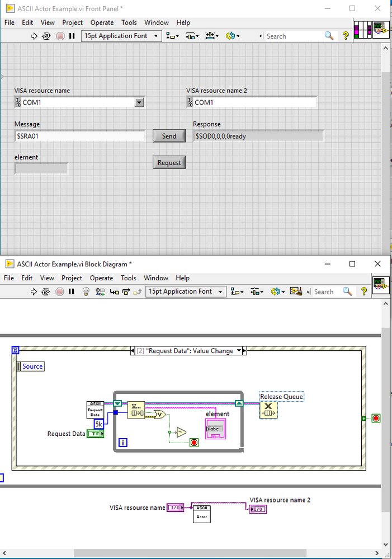The width and height of the screenshot is (392, 559).
Task: Open Front Panel font dropdown, 15pt Application Font
Action: tap(121, 36)
